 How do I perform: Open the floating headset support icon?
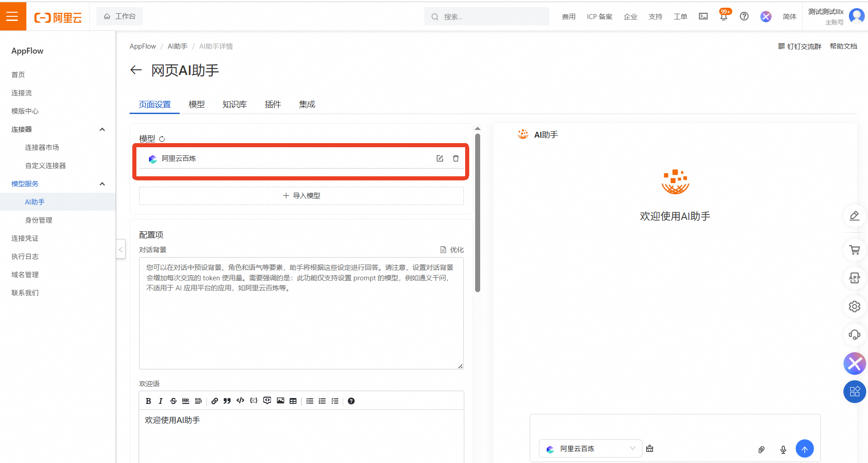855,335
